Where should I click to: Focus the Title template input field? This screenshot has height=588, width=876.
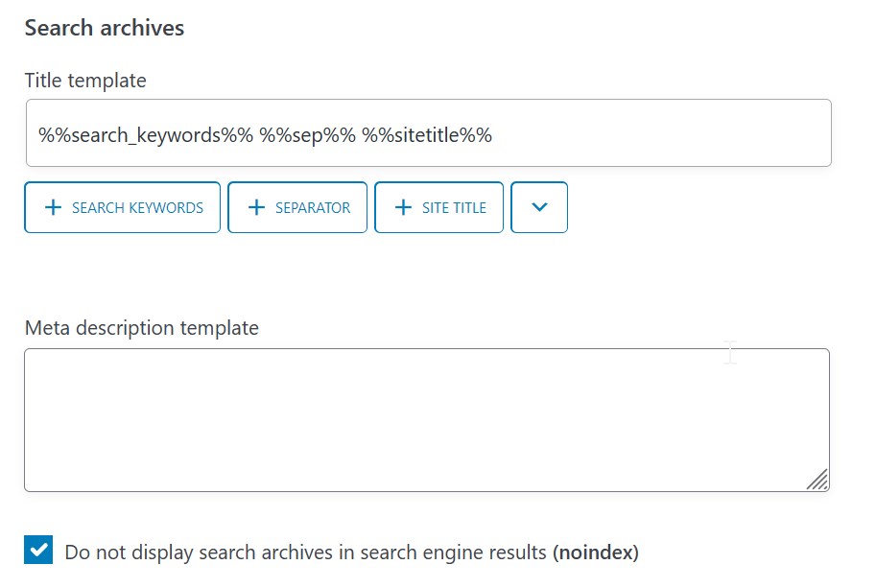tap(428, 134)
